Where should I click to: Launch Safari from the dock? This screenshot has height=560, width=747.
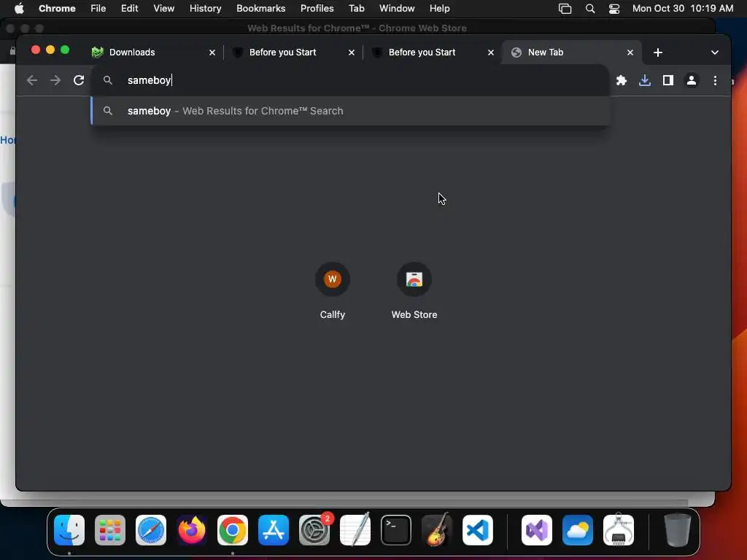[151, 530]
